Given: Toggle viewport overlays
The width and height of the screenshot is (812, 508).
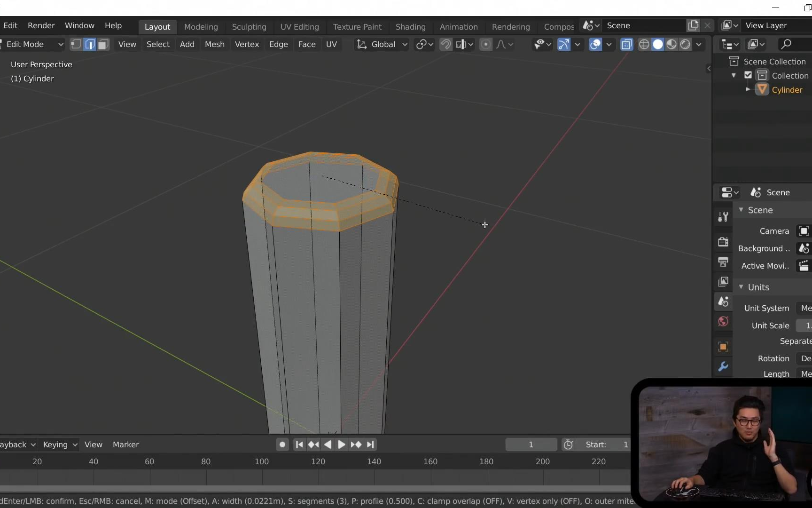Looking at the screenshot, I should click(595, 44).
